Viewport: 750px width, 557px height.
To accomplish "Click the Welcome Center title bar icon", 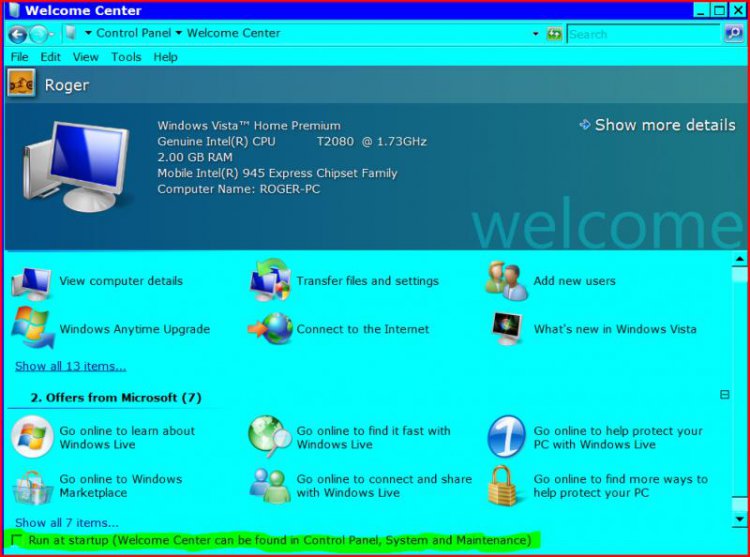I will click(14, 10).
